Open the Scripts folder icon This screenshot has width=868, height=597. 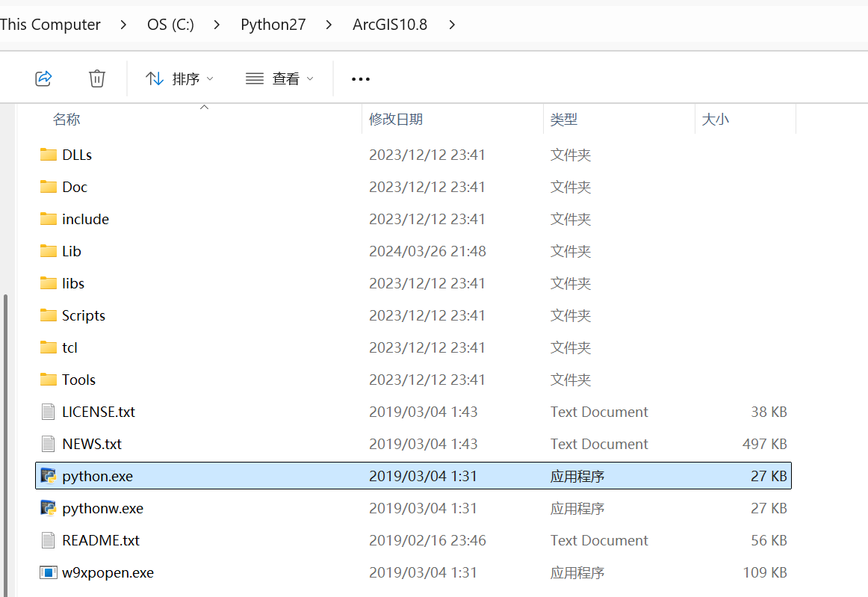[x=46, y=315]
